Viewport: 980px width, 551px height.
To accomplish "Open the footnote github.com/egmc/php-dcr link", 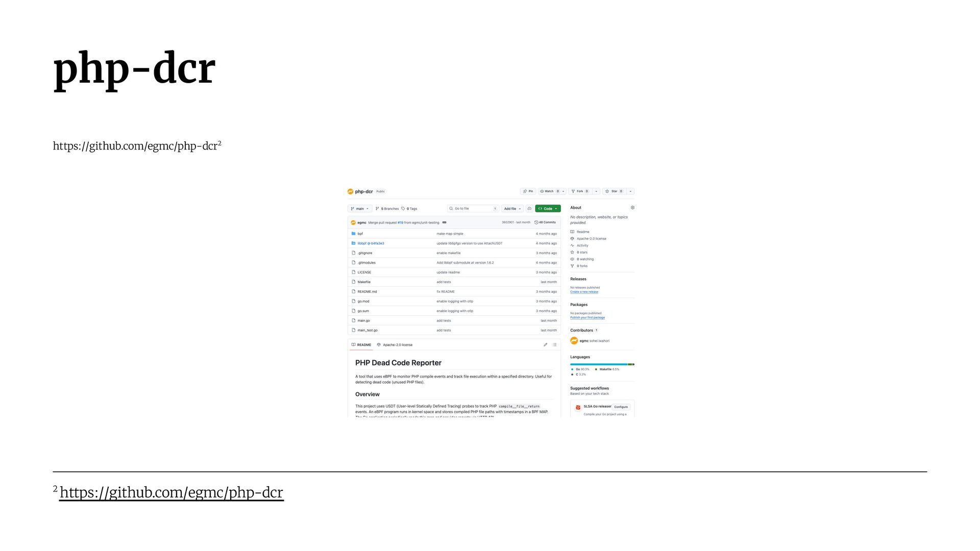I will (171, 492).
